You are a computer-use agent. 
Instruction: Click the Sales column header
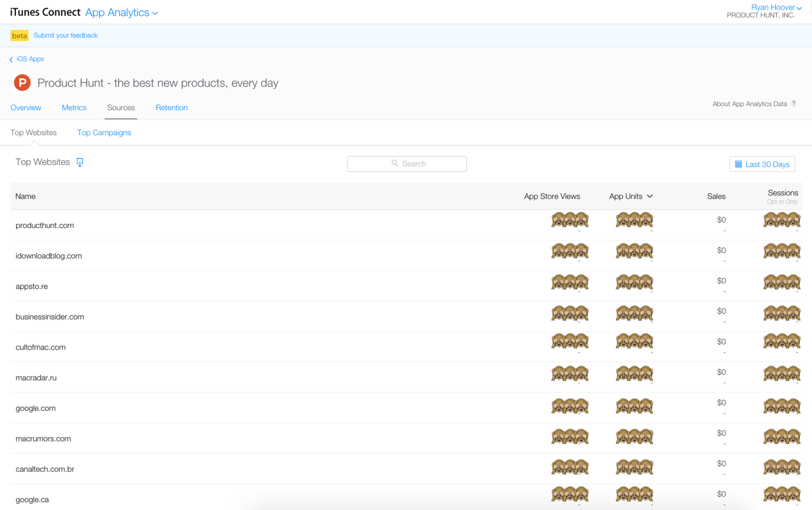716,196
